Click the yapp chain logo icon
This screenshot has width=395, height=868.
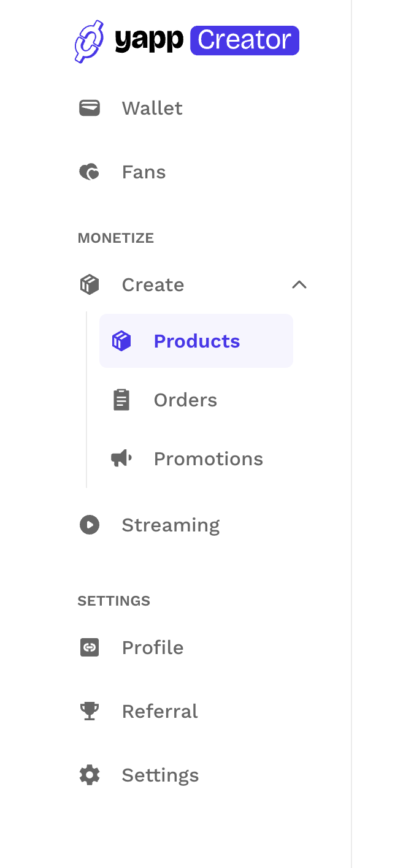point(88,41)
